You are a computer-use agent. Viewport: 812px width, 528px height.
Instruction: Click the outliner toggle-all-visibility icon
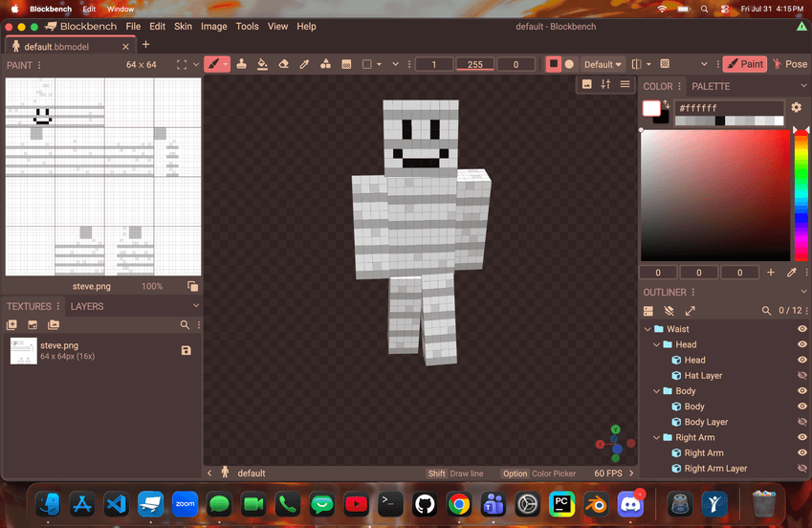tap(669, 311)
